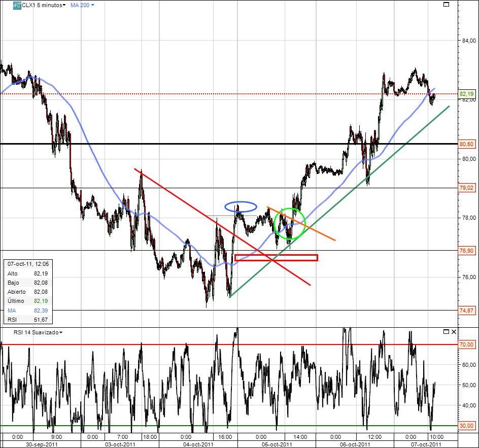This screenshot has width=479, height=448.
Task: Select the red rectangle drawing on chart
Action: point(276,258)
